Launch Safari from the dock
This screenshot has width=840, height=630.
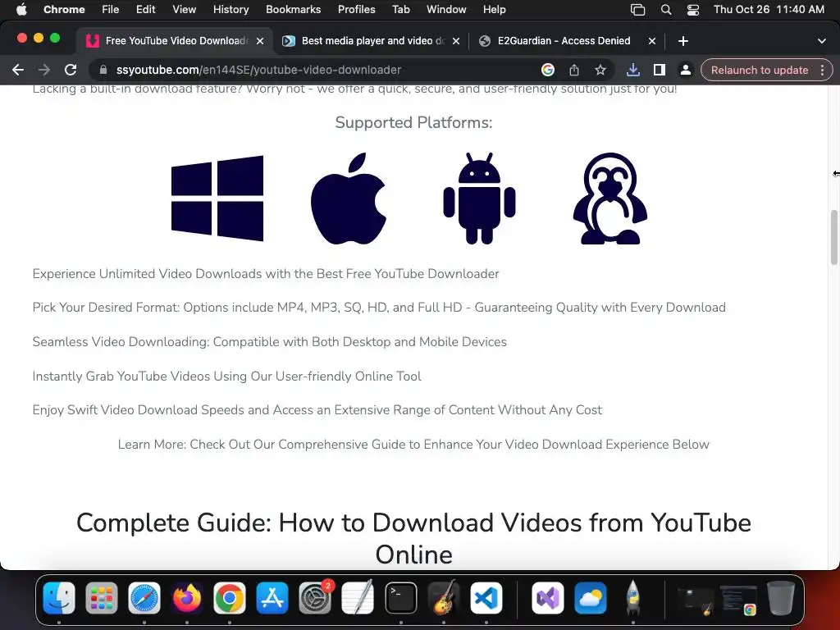pyautogui.click(x=144, y=598)
